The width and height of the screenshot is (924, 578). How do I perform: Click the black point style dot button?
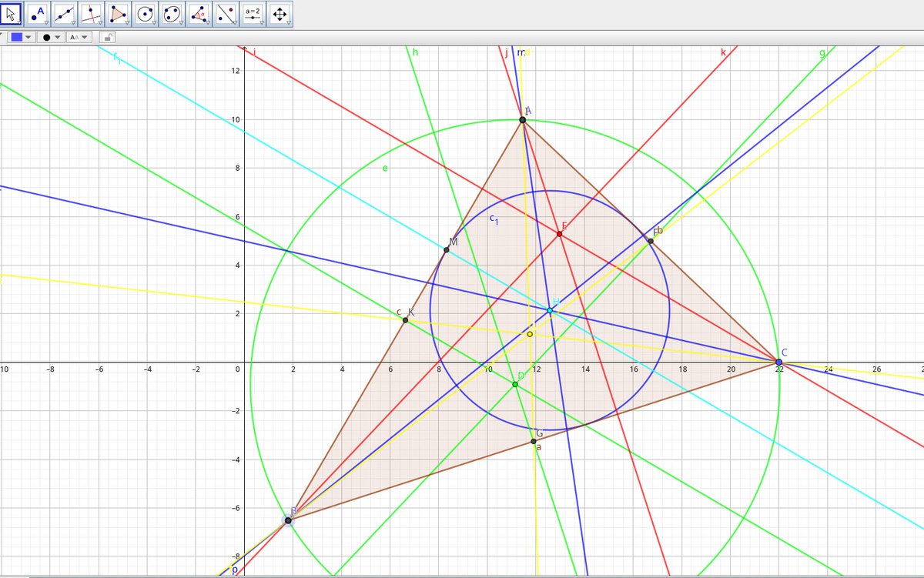click(47, 37)
